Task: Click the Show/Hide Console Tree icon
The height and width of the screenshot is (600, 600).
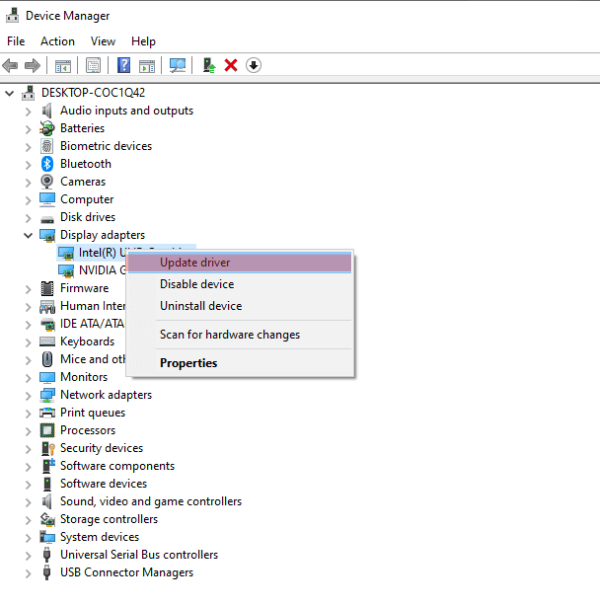Action: (x=63, y=66)
